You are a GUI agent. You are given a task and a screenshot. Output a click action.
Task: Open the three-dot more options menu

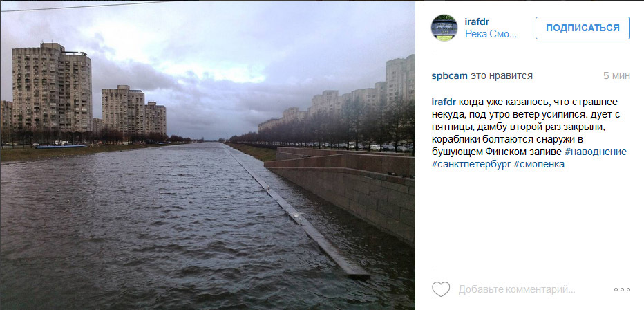click(x=622, y=289)
